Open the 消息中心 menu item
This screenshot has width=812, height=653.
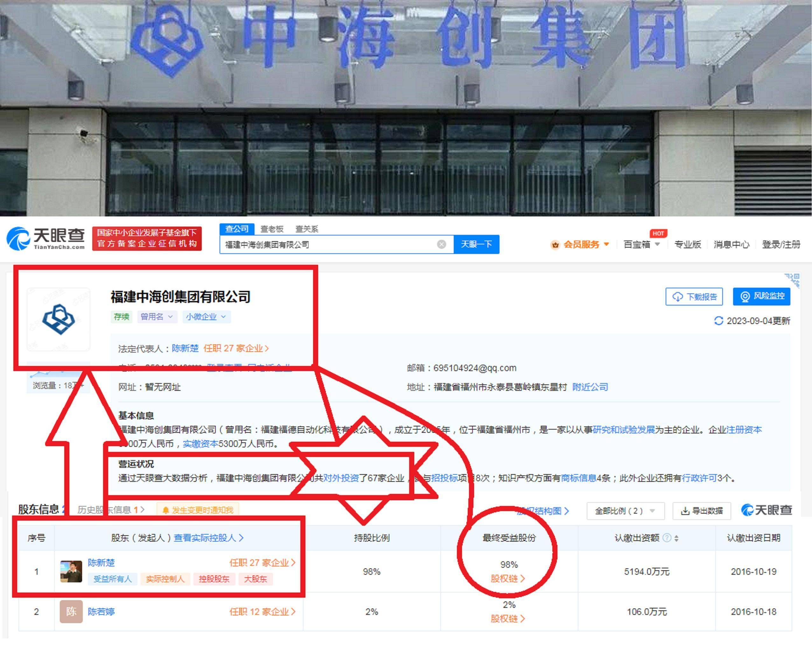(731, 244)
